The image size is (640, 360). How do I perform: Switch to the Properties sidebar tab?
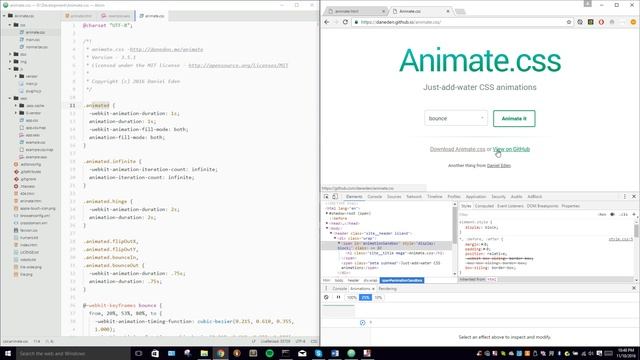click(570, 206)
